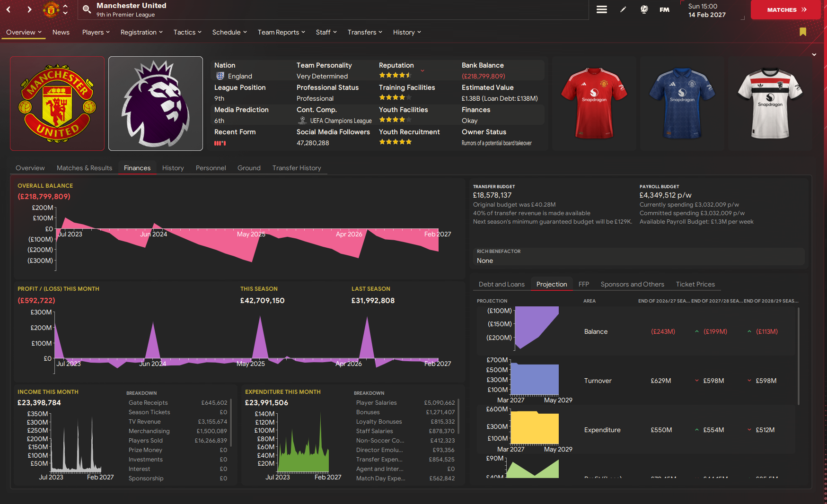Click the yellow bookmark icon
The height and width of the screenshot is (504, 827).
tap(802, 32)
